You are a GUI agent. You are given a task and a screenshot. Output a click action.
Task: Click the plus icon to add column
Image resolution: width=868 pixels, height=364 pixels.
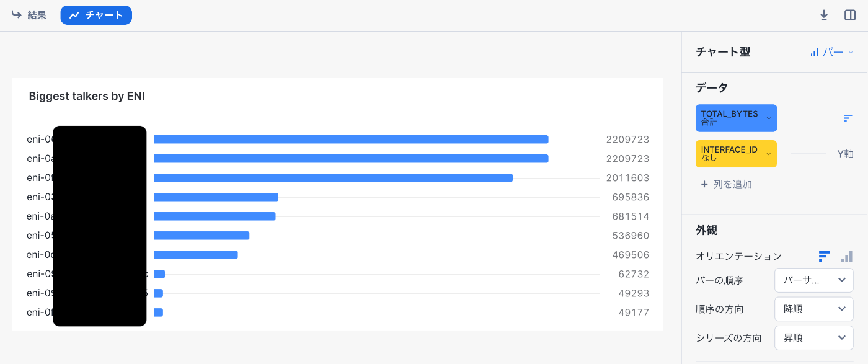point(704,184)
